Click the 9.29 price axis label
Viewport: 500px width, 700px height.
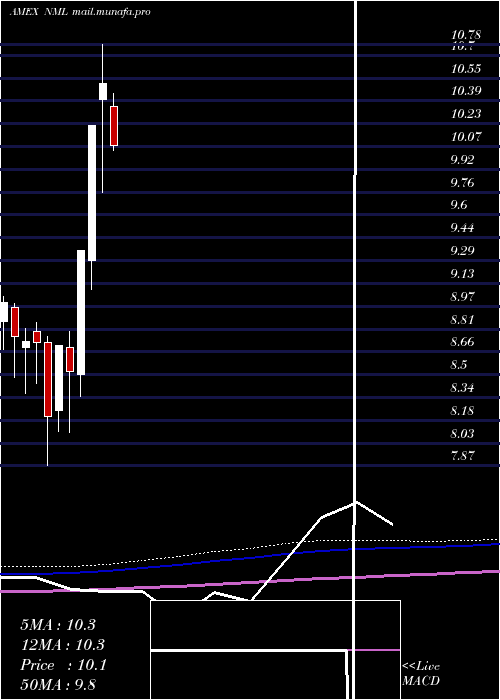[x=462, y=250]
